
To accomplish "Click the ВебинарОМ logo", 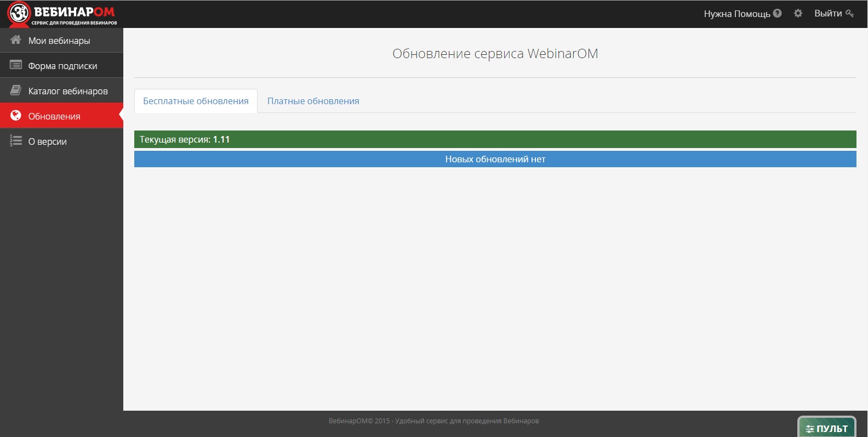I will [x=62, y=14].
